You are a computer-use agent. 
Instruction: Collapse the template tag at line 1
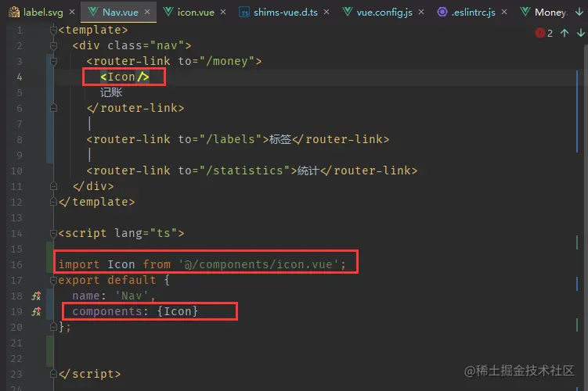pyautogui.click(x=53, y=30)
